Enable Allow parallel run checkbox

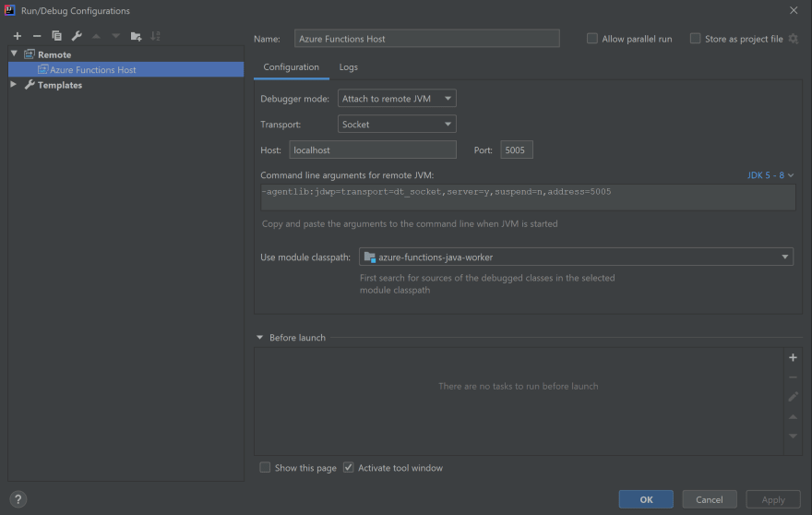tap(591, 39)
